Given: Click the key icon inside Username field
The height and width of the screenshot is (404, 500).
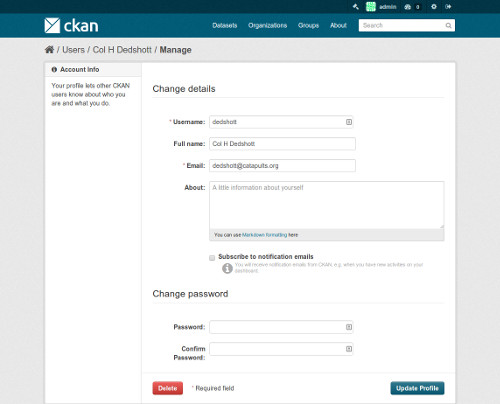Looking at the screenshot, I should coord(349,122).
